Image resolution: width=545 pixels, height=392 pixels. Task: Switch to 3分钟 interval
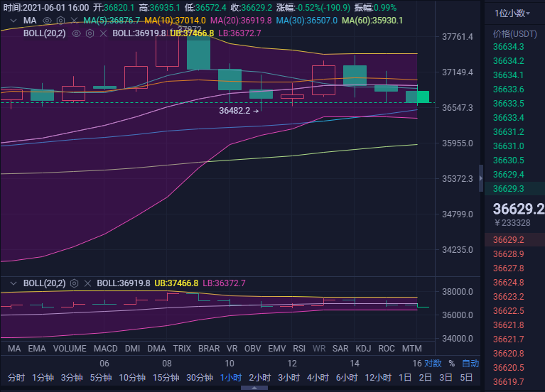click(x=72, y=378)
